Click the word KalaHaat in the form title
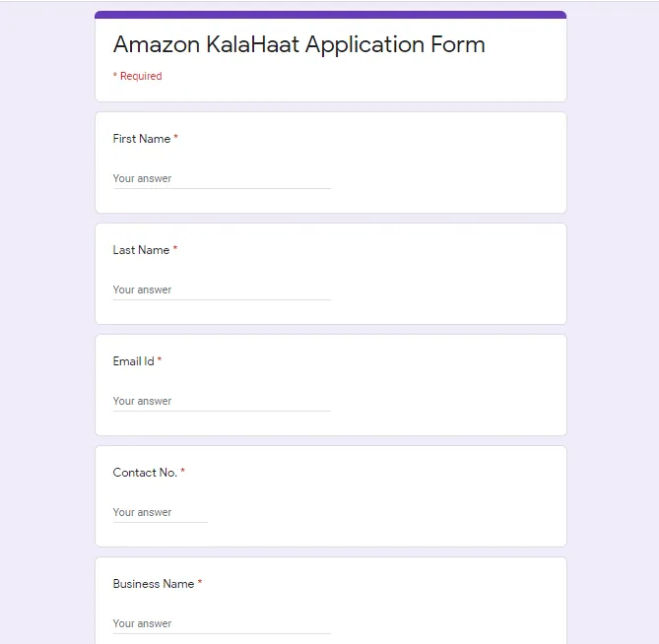Viewport: 659px width, 644px height. pos(252,44)
